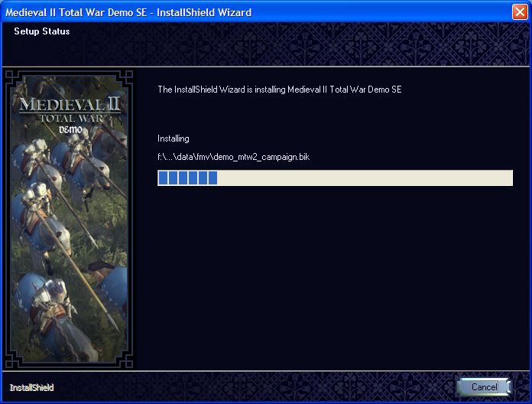Close the InstallShield Wizard window
Viewport: 532px width, 404px height.
[x=520, y=12]
